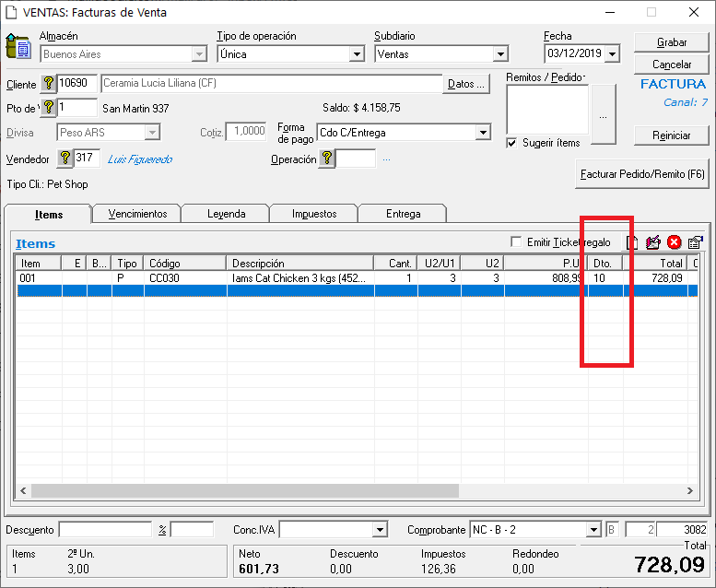716x588 pixels.
Task: Switch to the Vencimientos tab
Action: (137, 214)
